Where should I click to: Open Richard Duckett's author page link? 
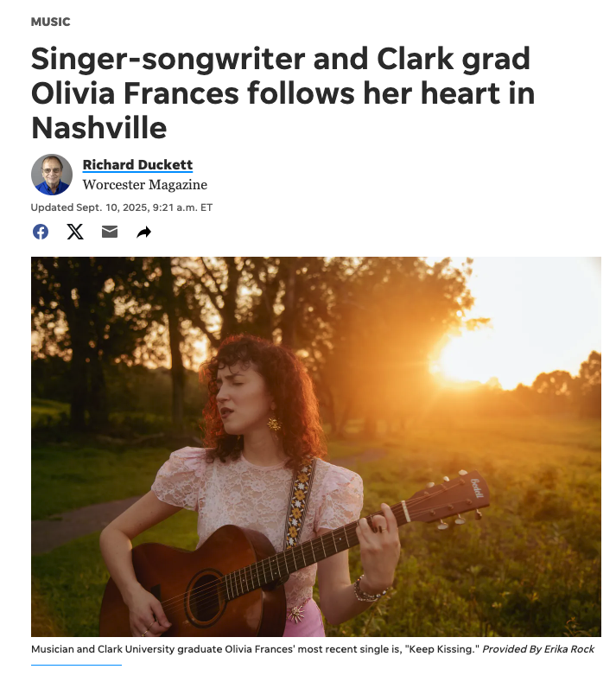point(137,165)
